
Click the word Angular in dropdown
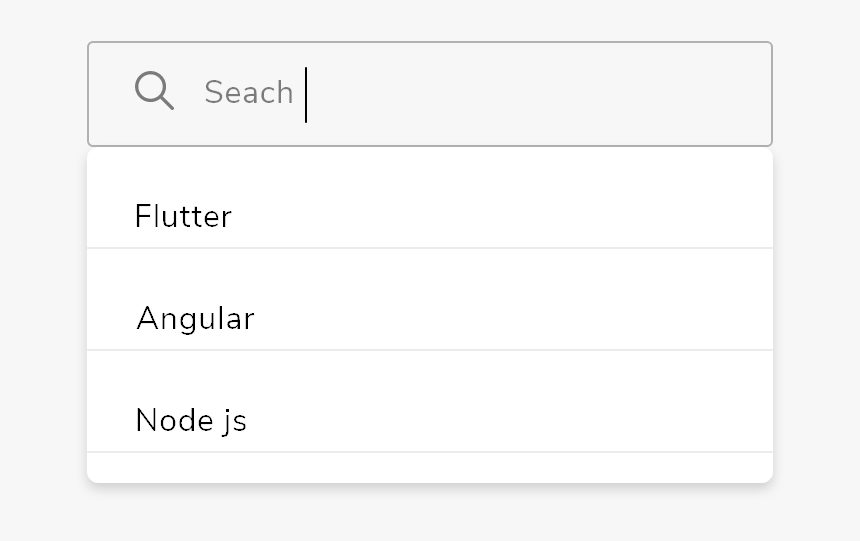click(x=195, y=318)
